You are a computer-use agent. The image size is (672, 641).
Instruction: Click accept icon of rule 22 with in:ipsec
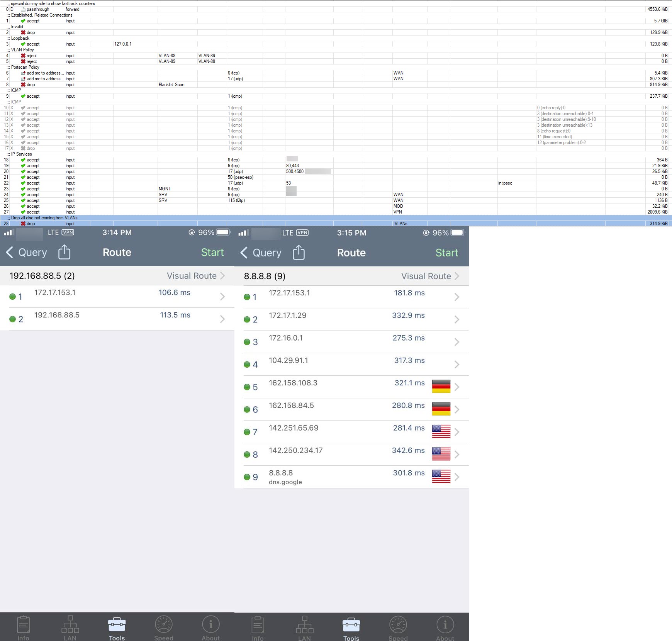point(23,183)
